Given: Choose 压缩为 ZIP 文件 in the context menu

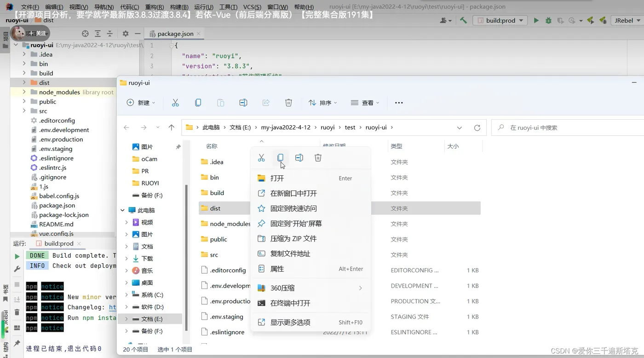Looking at the screenshot, I should point(311,239).
